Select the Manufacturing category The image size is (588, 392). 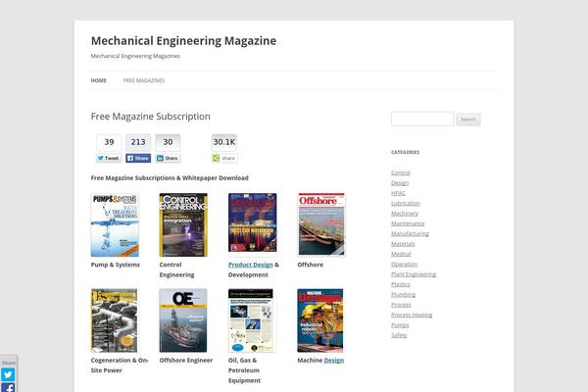410,233
